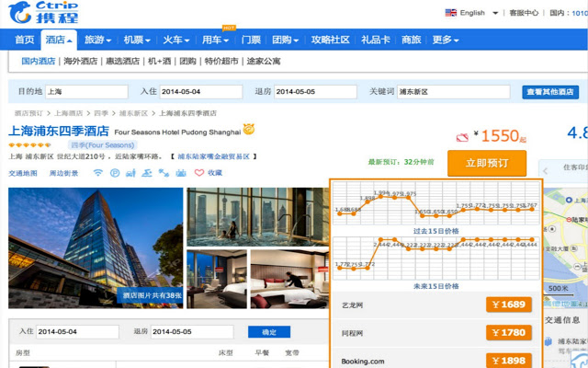Select the 国内酒店 sub-tab
The height and width of the screenshot is (368, 588).
click(39, 62)
